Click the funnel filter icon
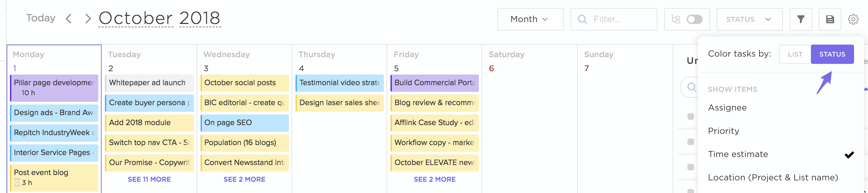868x193 pixels. pyautogui.click(x=801, y=19)
